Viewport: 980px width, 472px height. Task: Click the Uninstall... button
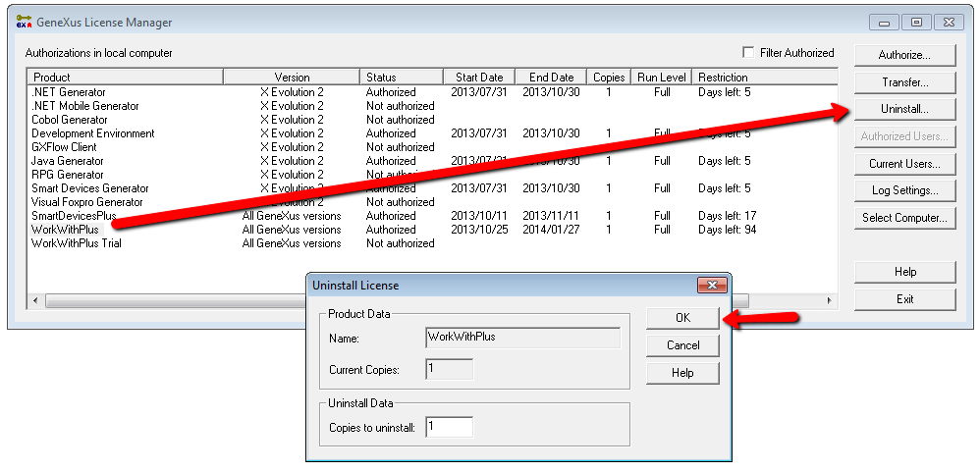(x=904, y=109)
